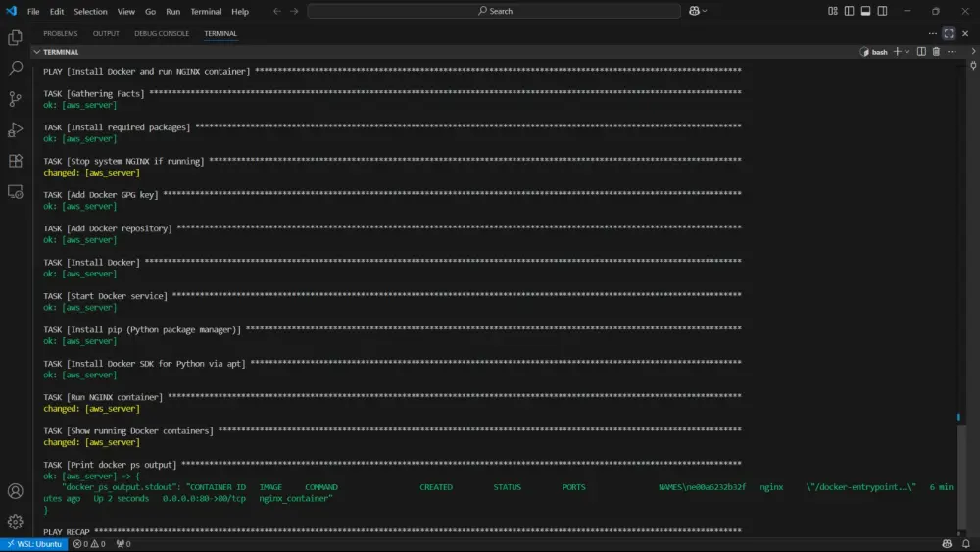Image resolution: width=980 pixels, height=552 pixels.
Task: Open the Remote Explorer view
Action: [15, 191]
